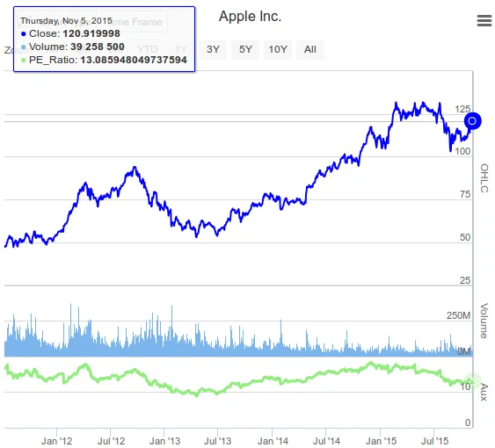The image size is (495, 448).
Task: Click the tooltip date Thursday, Nov 5, 2015
Action: click(66, 21)
